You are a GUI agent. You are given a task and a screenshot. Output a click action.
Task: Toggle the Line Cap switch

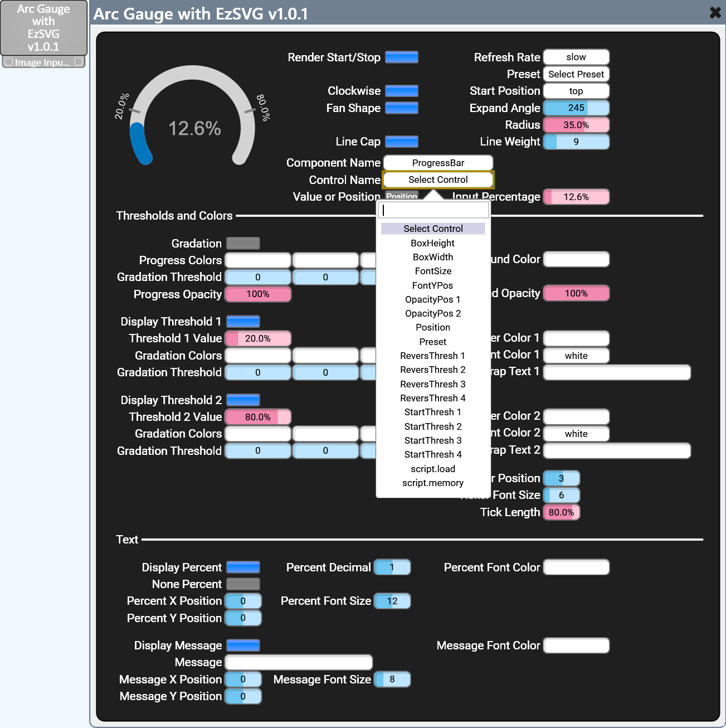(402, 142)
